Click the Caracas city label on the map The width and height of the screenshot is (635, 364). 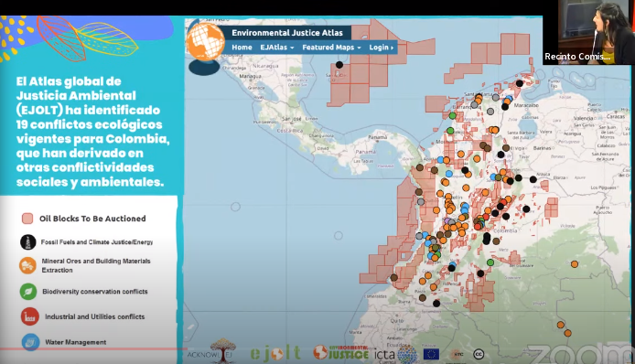(616, 116)
